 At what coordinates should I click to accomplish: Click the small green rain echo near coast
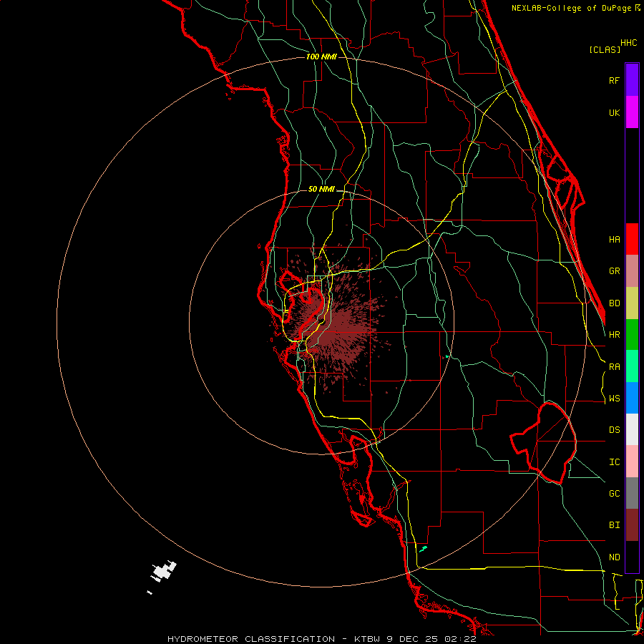[423, 548]
